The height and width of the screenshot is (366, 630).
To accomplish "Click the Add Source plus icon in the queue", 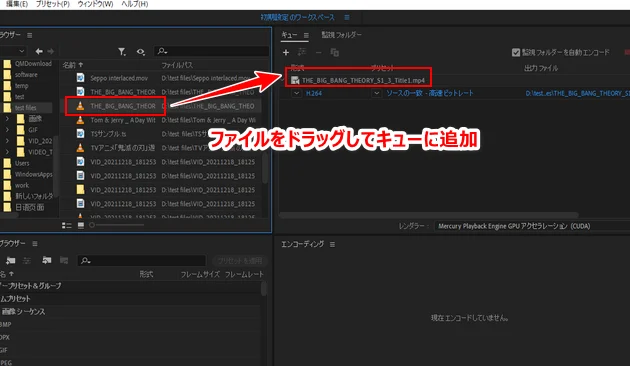I will tap(286, 52).
